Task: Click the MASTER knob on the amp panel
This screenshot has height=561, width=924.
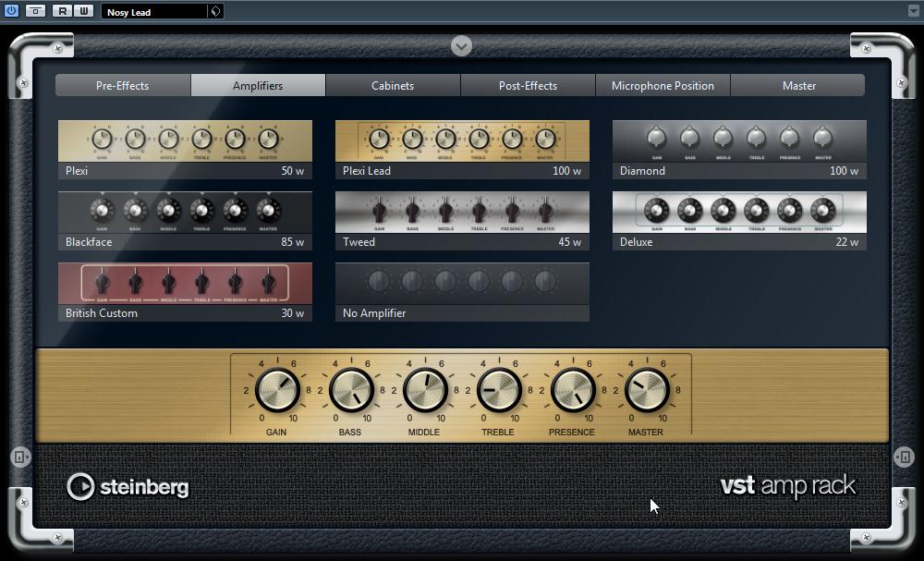Action: 647,390
